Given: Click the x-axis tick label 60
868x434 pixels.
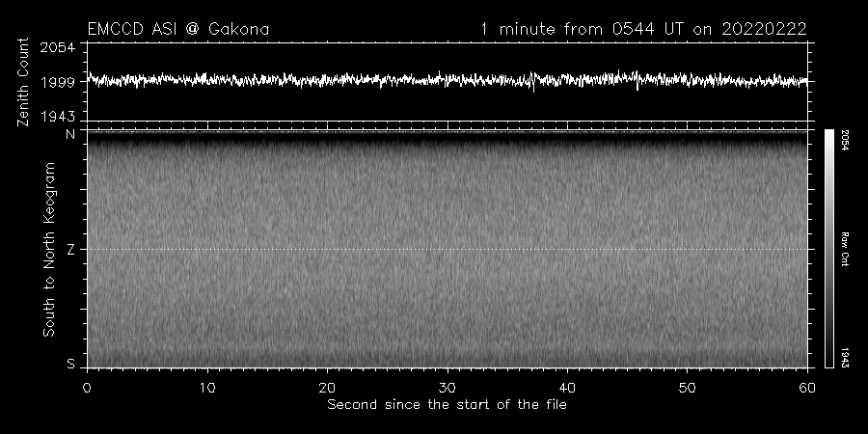Looking at the screenshot, I should pyautogui.click(x=807, y=388).
